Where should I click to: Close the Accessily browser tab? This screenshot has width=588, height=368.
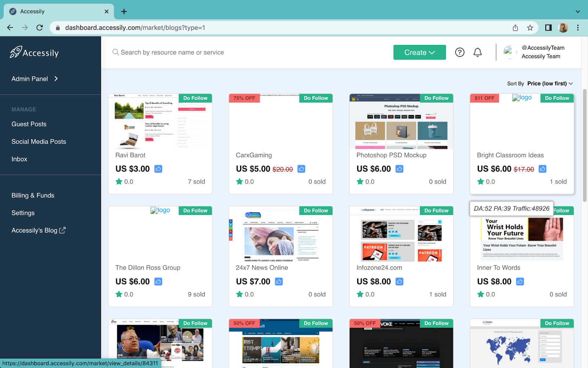[107, 11]
